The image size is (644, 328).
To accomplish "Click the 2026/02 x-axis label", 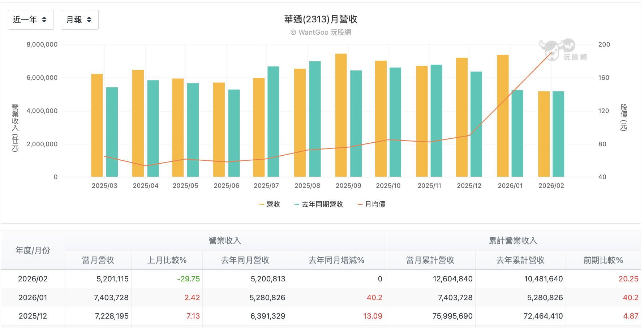I will coord(551,186).
